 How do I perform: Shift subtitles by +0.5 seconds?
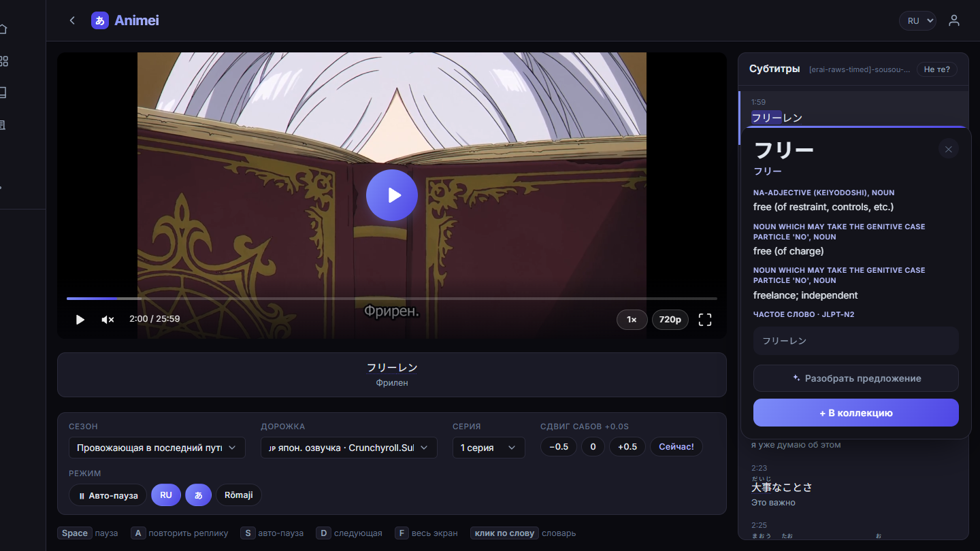click(627, 447)
